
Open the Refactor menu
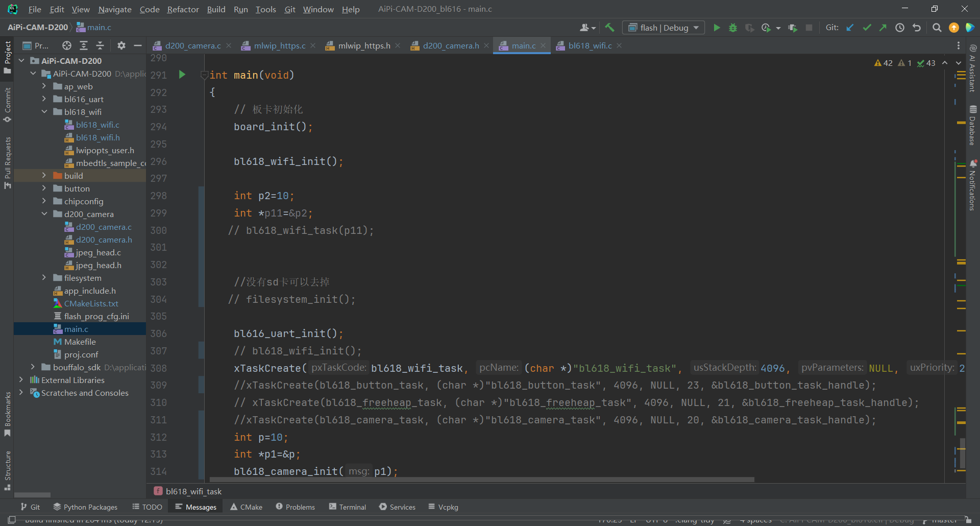(x=183, y=9)
